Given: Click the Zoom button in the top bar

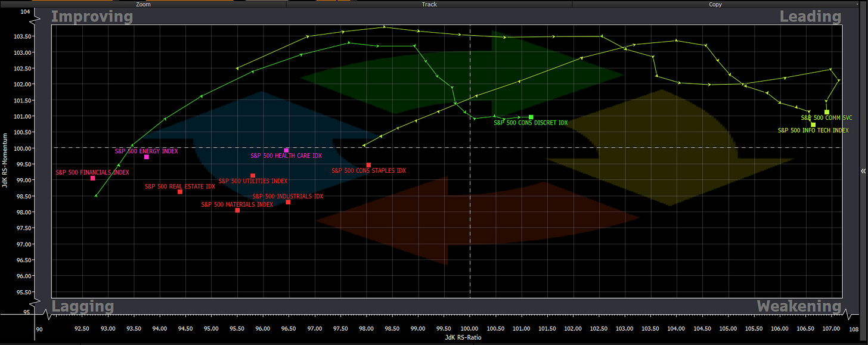Looking at the screenshot, I should pyautogui.click(x=143, y=4).
